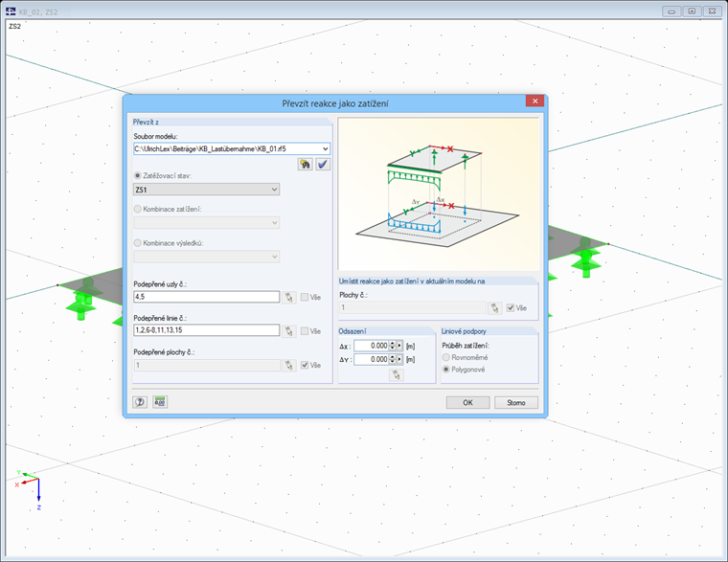The height and width of the screenshot is (562, 728).
Task: Click the Δy offset value field
Action: point(372,359)
